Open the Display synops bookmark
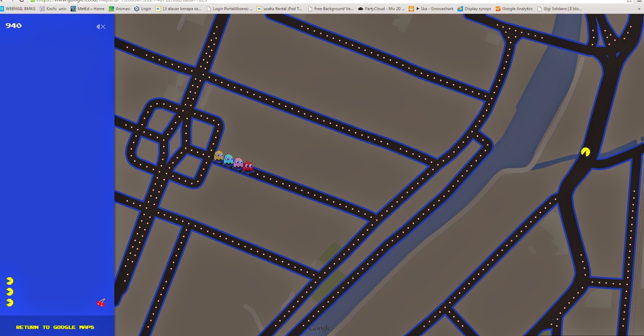 pyautogui.click(x=475, y=8)
